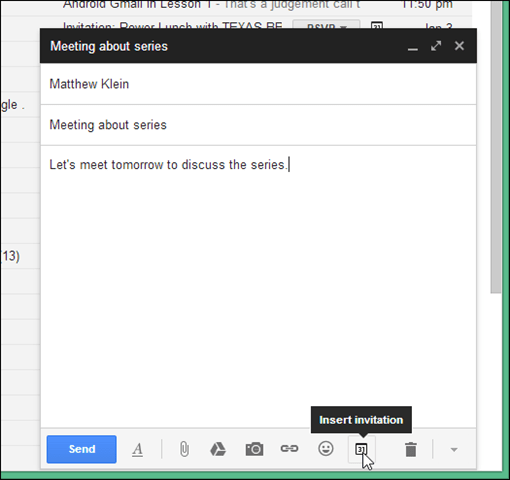Close the Meeting about series compose window
This screenshot has height=480, width=510.
point(459,46)
